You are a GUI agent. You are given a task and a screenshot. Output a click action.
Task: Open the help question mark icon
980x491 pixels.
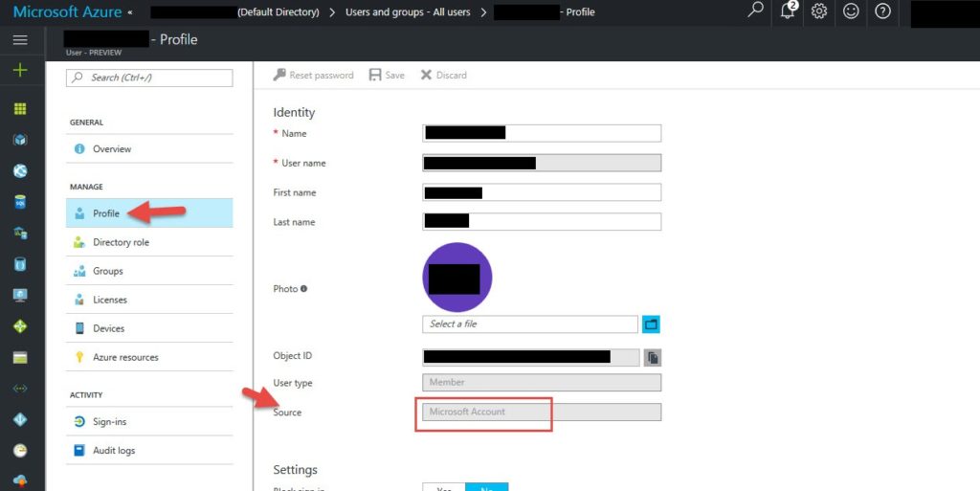(882, 11)
